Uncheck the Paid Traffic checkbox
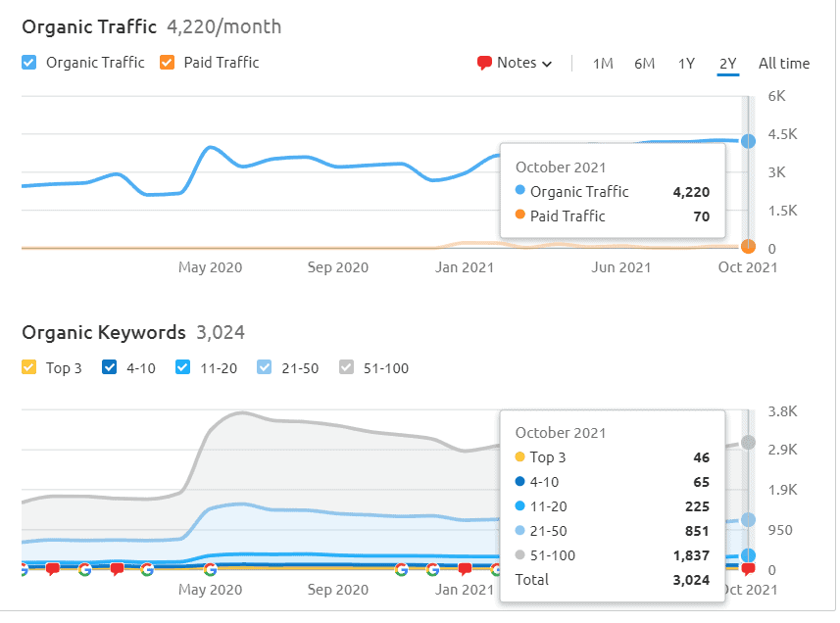 coord(168,63)
